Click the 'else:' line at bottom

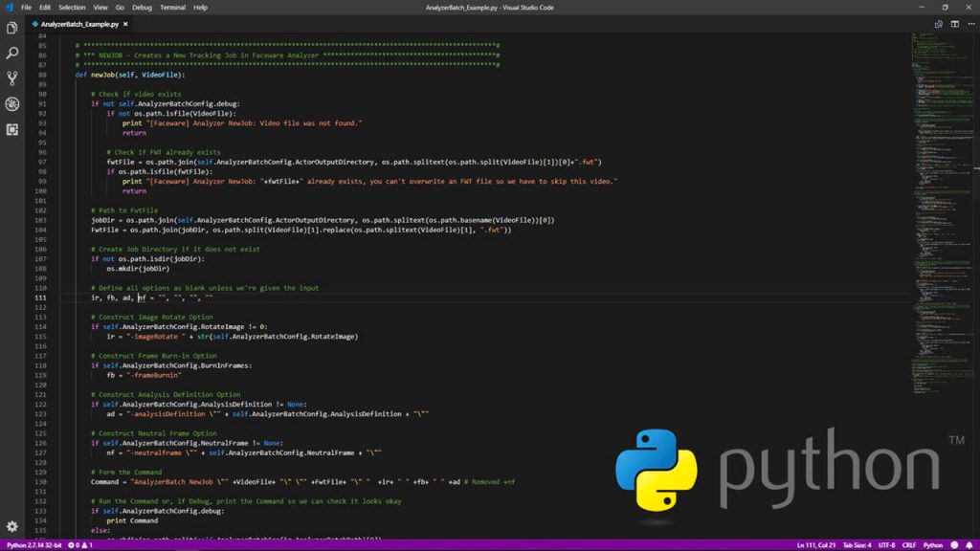pos(100,530)
